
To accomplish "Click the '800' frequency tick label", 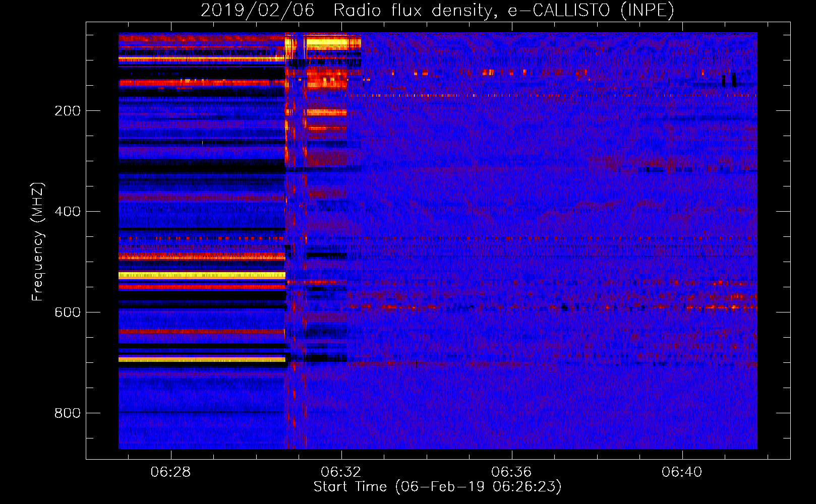I will [x=68, y=413].
